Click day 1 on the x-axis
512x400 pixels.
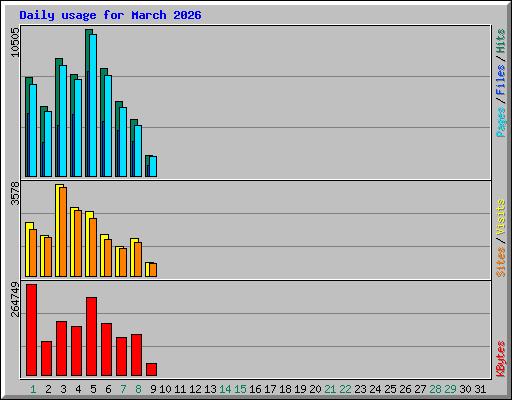(x=33, y=389)
